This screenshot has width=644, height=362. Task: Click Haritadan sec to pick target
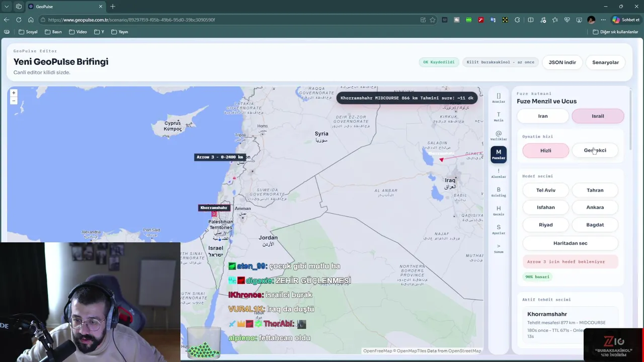click(570, 243)
